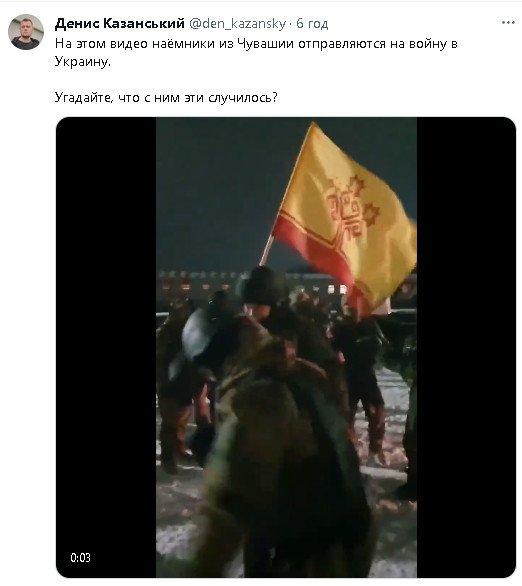Click the flagpole in the video frame
This screenshot has width=522, height=586.
pos(268,249)
